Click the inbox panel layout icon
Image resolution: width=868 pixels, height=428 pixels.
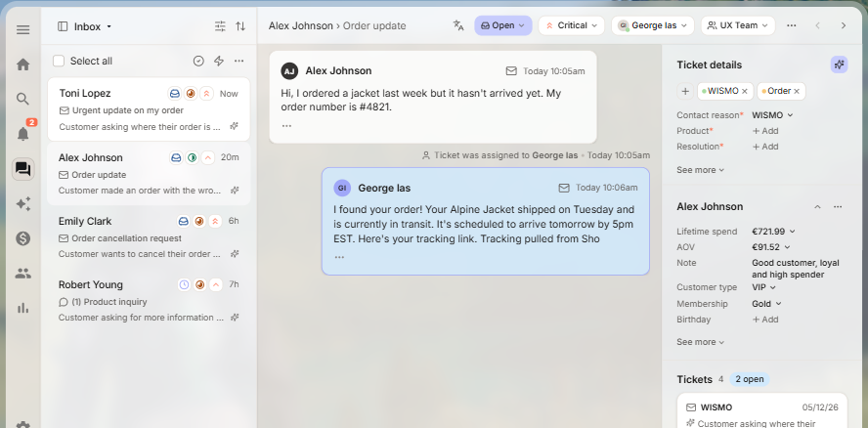point(63,26)
